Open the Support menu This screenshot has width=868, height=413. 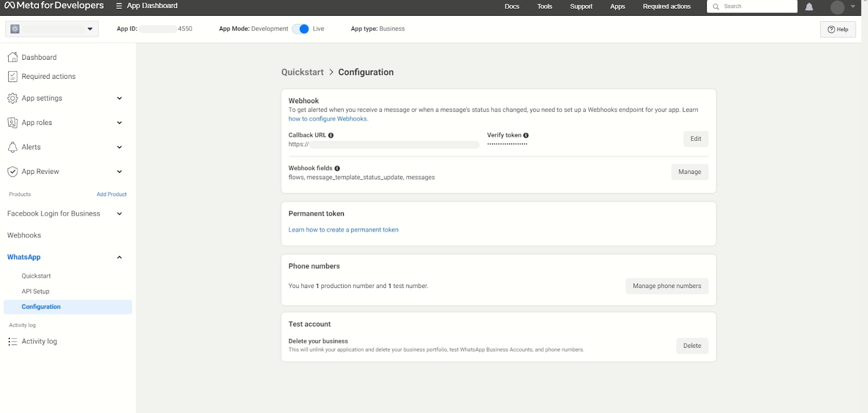click(x=581, y=7)
